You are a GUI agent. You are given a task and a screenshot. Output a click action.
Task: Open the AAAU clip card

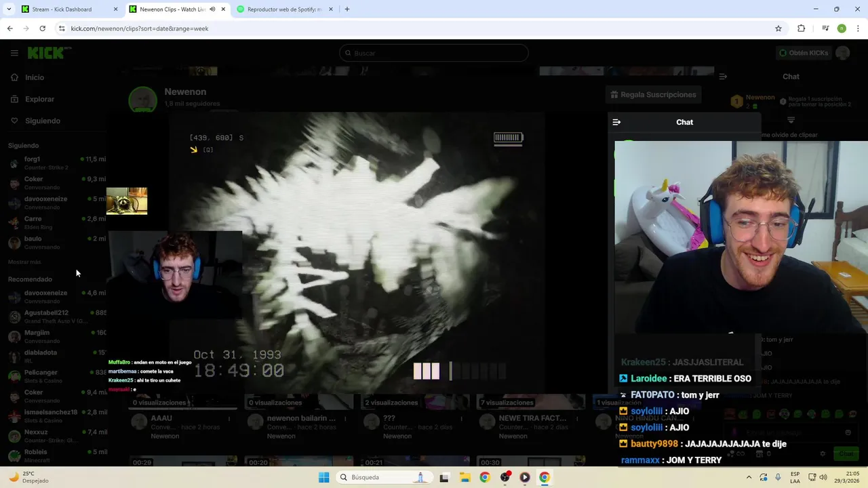click(x=183, y=418)
